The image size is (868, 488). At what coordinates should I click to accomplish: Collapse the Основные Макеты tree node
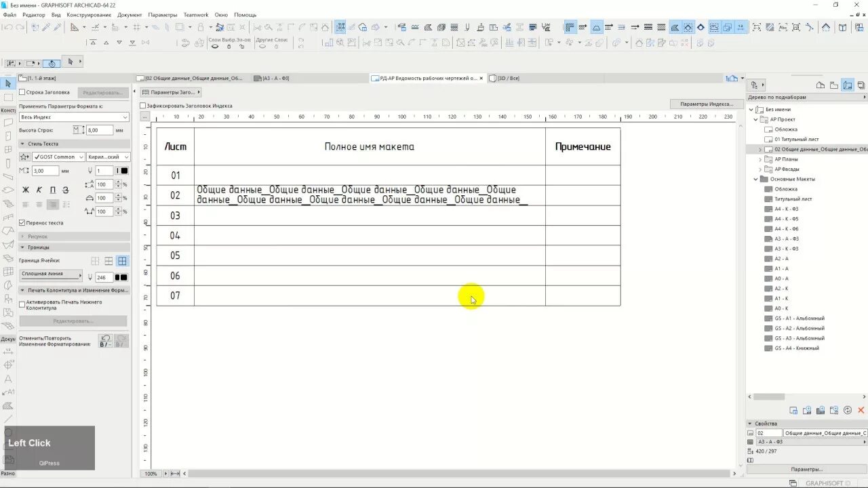coord(755,179)
